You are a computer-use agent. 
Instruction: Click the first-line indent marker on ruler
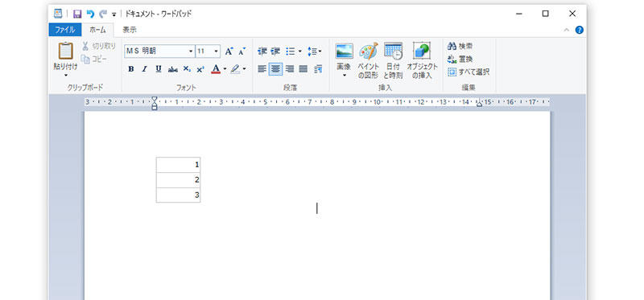tap(155, 99)
